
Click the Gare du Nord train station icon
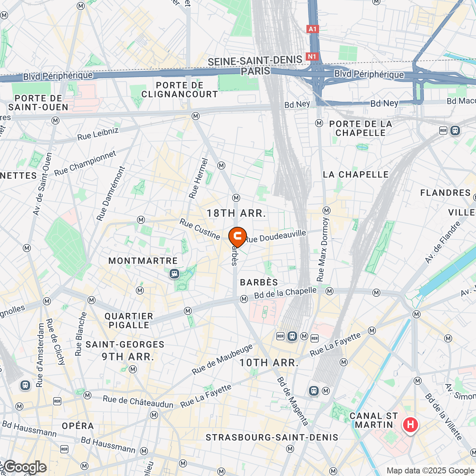pos(292,336)
